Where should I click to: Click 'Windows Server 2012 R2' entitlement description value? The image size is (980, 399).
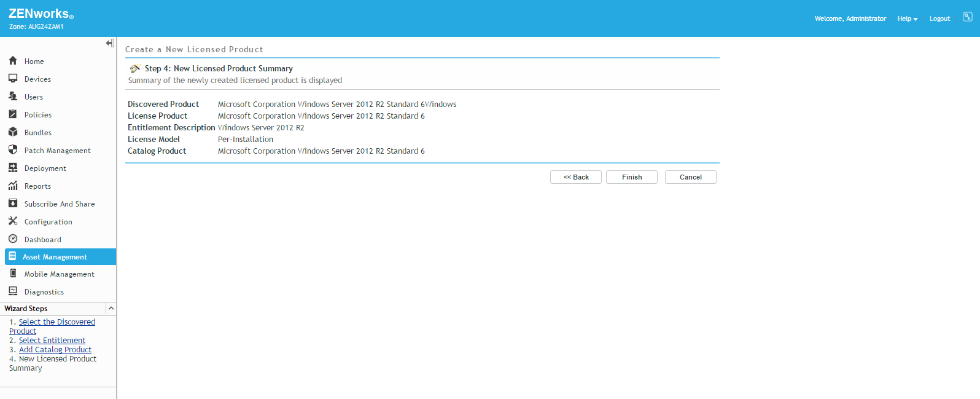261,127
